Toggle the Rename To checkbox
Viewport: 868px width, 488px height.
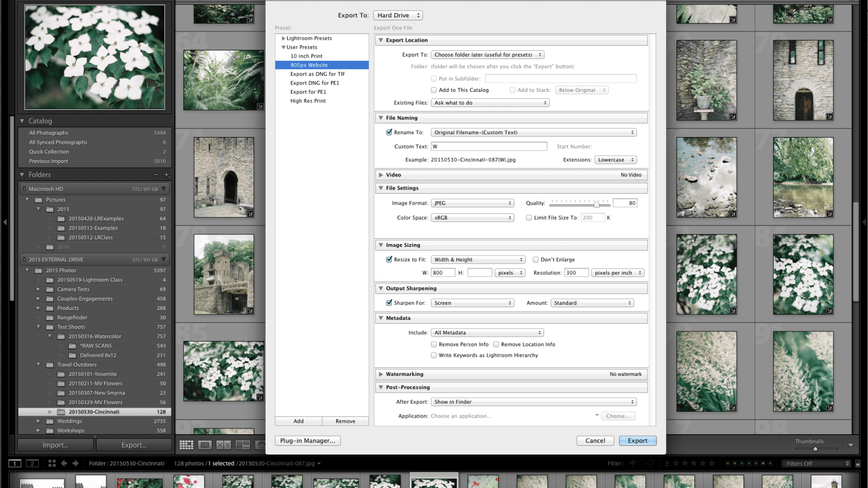click(x=389, y=132)
